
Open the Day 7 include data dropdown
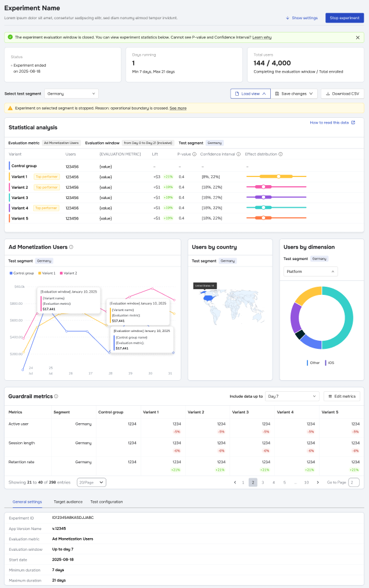(x=292, y=396)
